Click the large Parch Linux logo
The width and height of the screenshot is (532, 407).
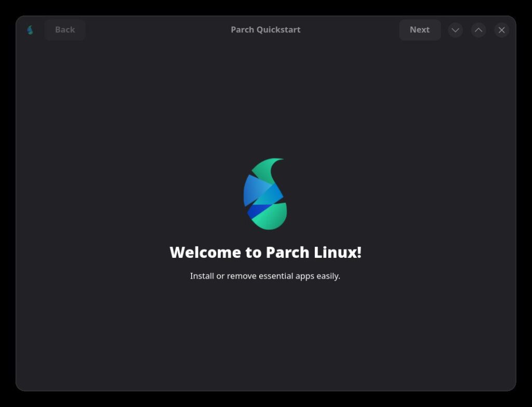pyautogui.click(x=265, y=194)
